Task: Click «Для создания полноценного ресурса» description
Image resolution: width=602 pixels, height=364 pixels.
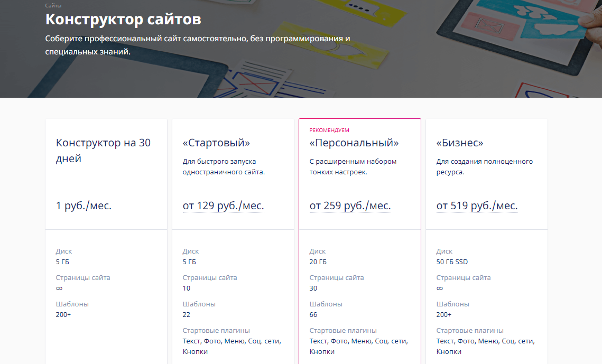Action: (485, 167)
